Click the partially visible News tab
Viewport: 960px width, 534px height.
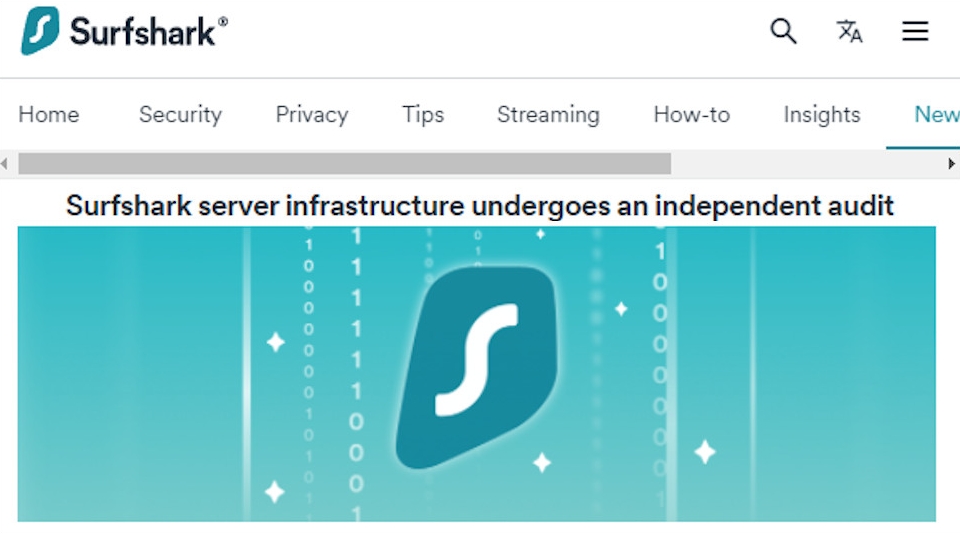(x=936, y=115)
